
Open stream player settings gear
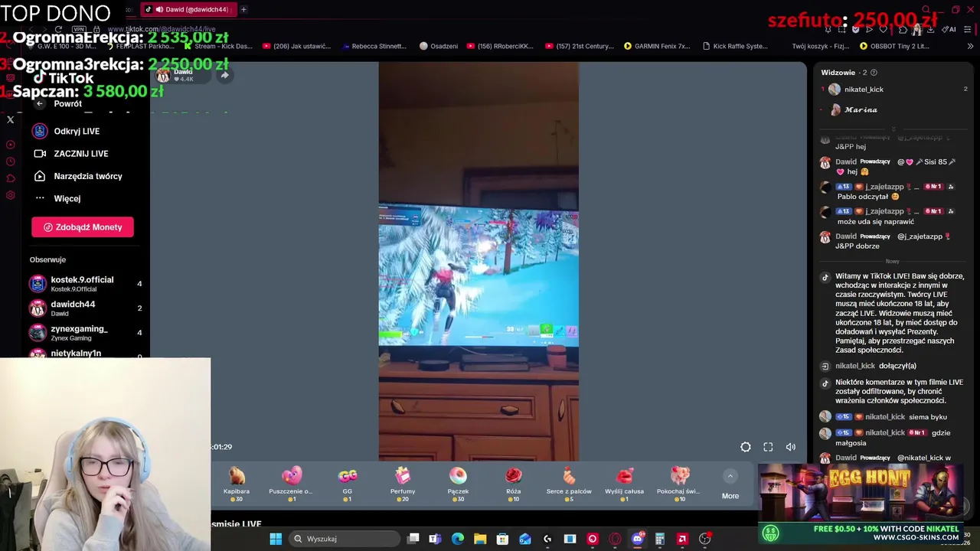point(746,447)
